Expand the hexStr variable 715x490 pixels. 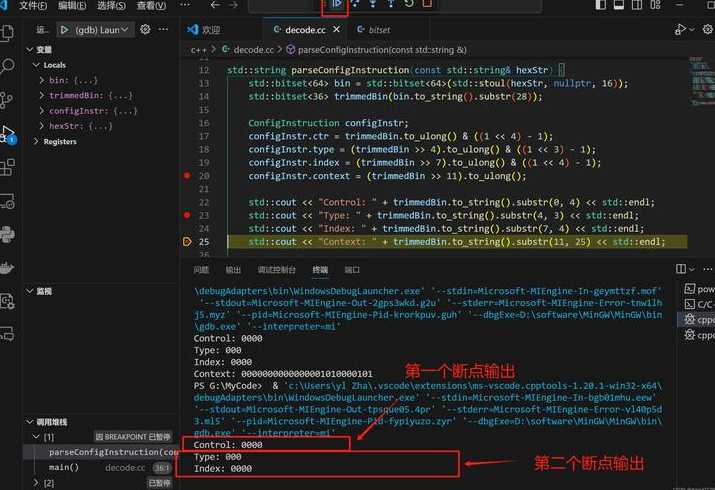coord(42,126)
